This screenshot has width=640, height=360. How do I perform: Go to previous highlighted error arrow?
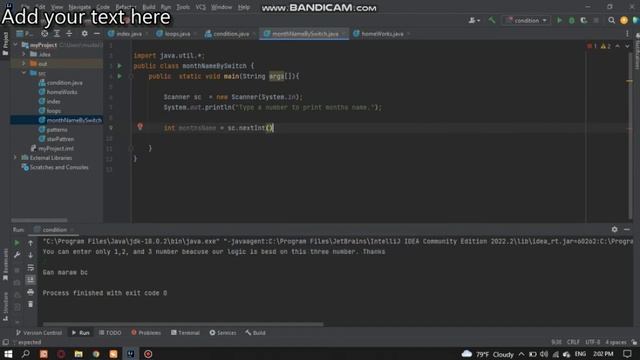click(618, 46)
